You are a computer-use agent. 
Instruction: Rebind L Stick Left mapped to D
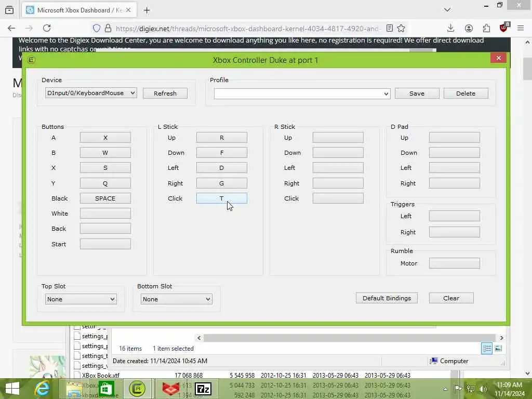221,168
